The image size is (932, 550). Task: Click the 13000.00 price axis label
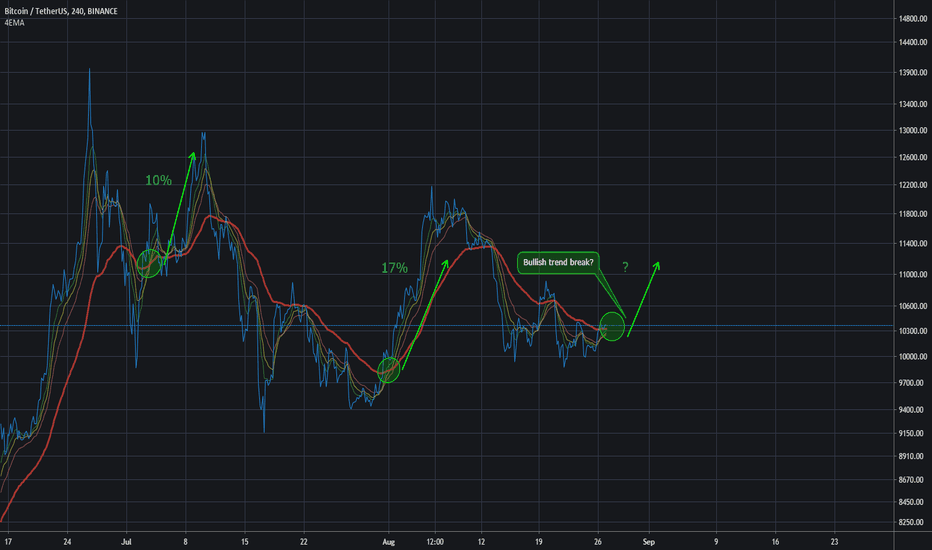(913, 130)
